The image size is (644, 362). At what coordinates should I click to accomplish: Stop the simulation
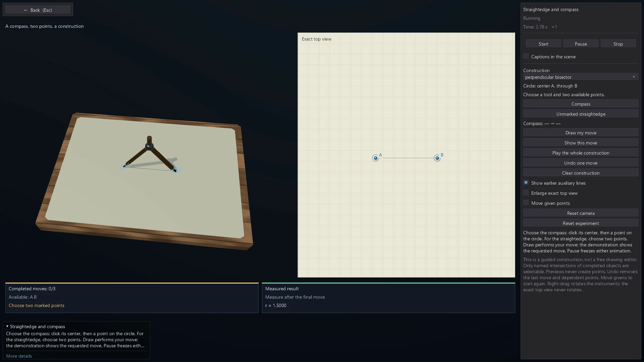click(618, 44)
